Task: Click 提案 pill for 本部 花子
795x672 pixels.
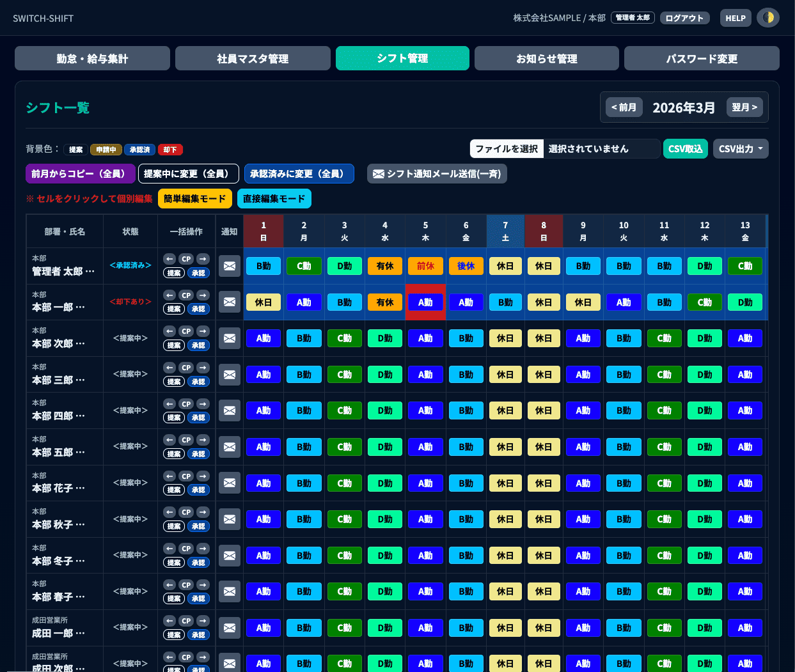Action: pyautogui.click(x=173, y=490)
